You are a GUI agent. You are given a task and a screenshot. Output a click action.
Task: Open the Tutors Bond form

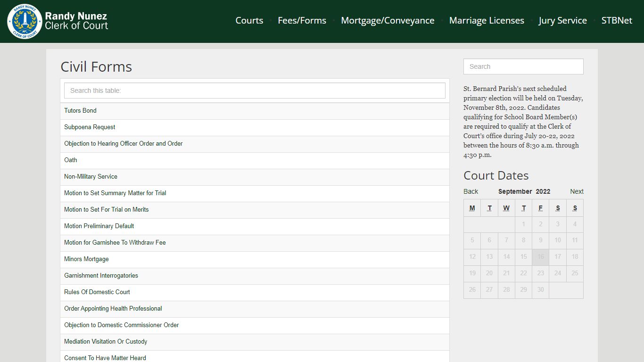point(80,111)
